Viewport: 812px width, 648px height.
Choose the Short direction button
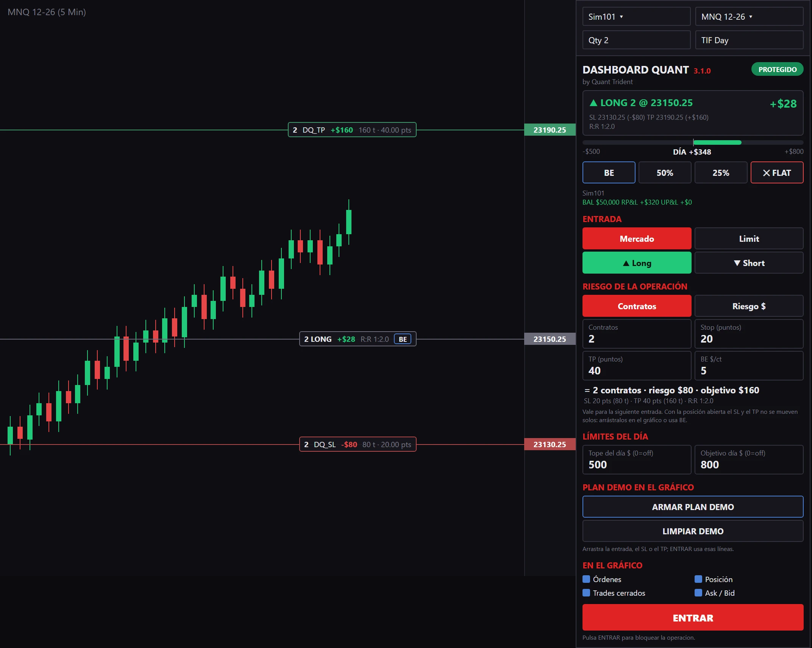click(749, 263)
